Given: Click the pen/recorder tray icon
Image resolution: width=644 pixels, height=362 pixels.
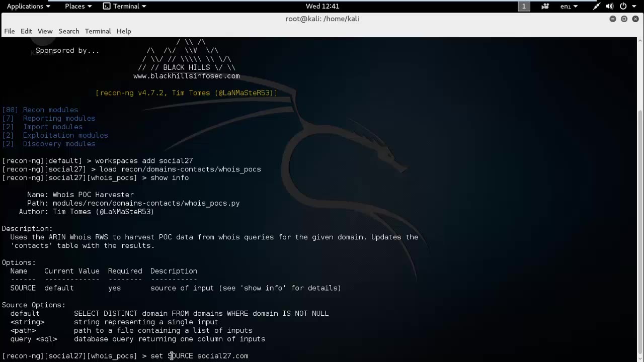Looking at the screenshot, I should pos(596,6).
